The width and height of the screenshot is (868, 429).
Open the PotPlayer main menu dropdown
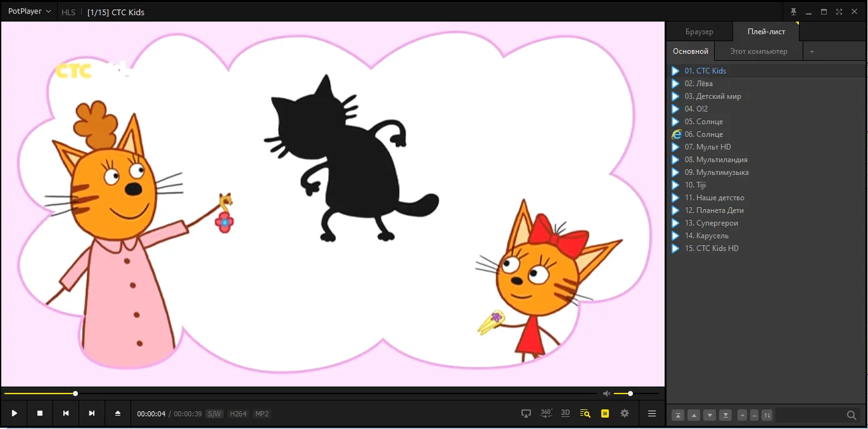(x=30, y=11)
